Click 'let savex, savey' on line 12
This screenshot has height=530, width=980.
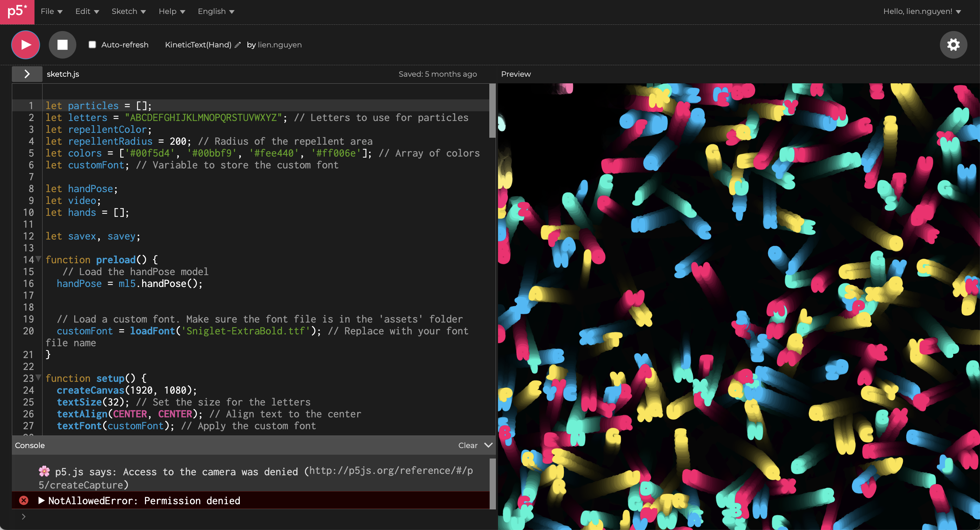click(x=91, y=236)
